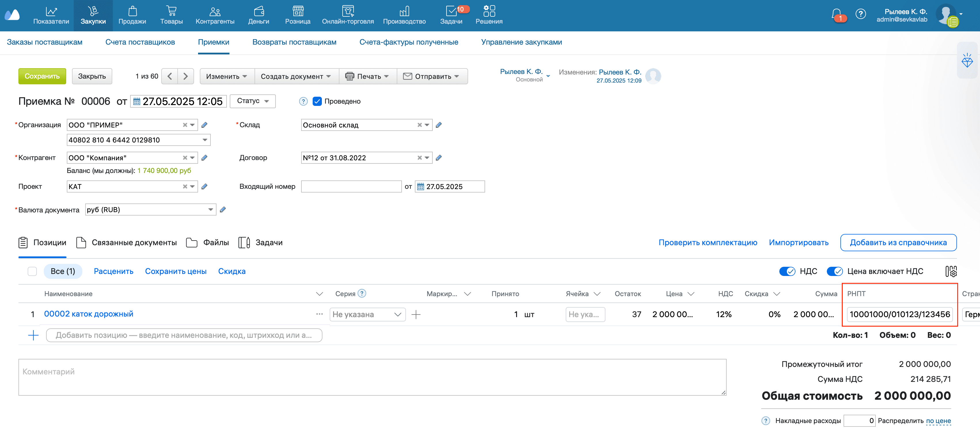Screen dimensions: 980x438
Task: Expand Создать документ menu
Action: coord(296,77)
